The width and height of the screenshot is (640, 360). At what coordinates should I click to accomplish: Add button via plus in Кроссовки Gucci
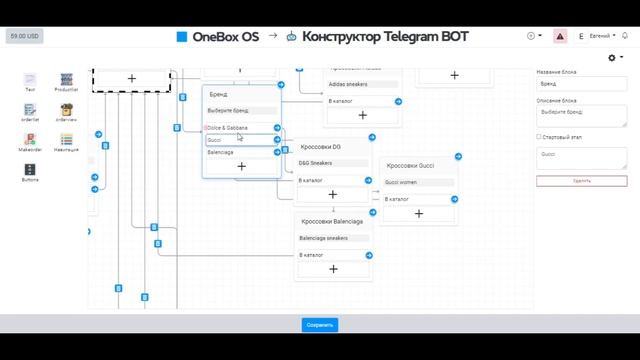pyautogui.click(x=419, y=214)
